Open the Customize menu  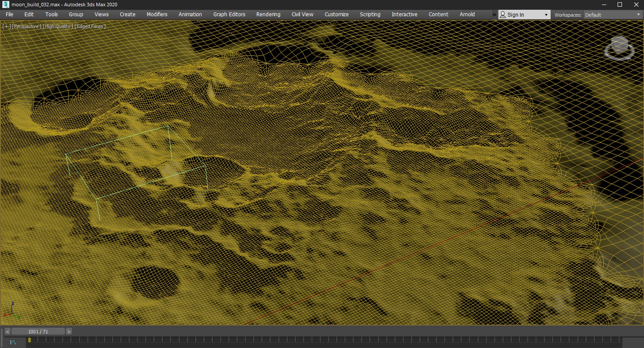(x=336, y=14)
